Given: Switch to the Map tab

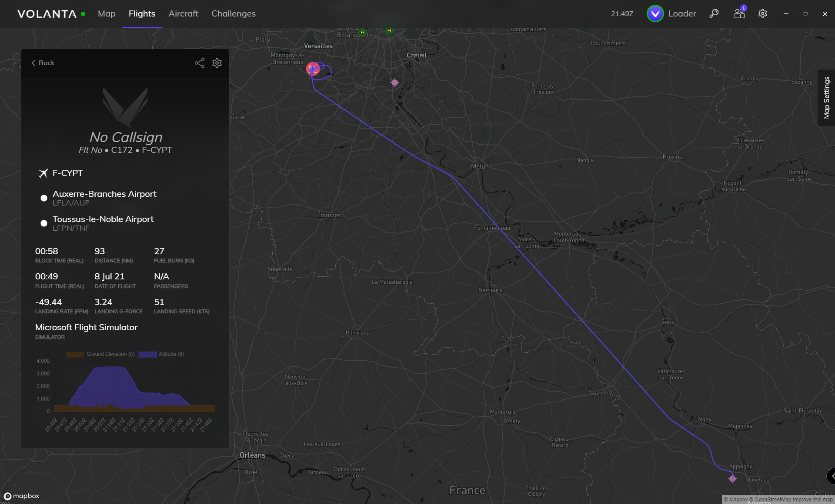Looking at the screenshot, I should (x=107, y=13).
